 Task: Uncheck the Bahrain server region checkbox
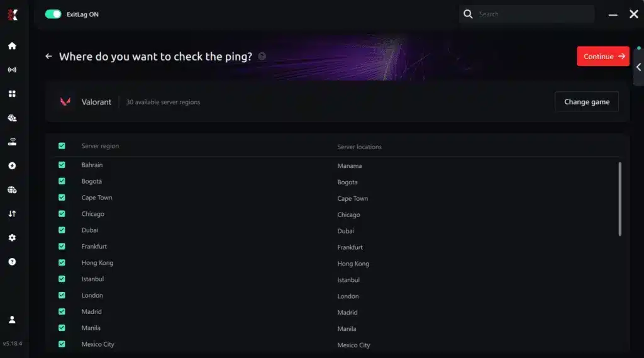pyautogui.click(x=62, y=165)
